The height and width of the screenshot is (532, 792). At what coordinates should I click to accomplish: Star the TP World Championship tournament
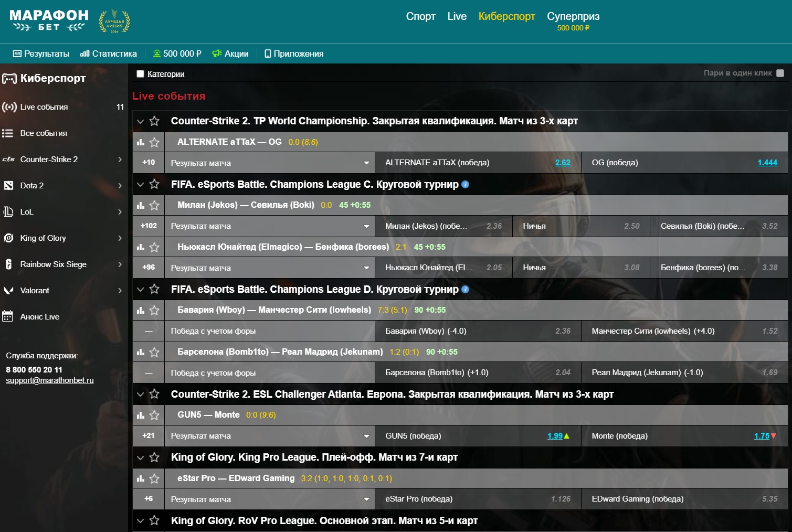(154, 121)
